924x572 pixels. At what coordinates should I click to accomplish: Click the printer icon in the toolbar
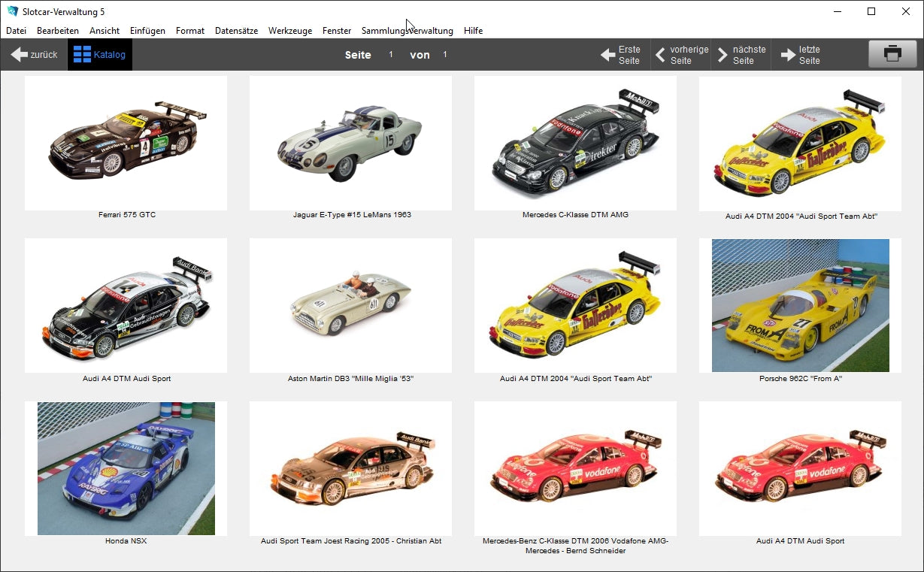[892, 53]
